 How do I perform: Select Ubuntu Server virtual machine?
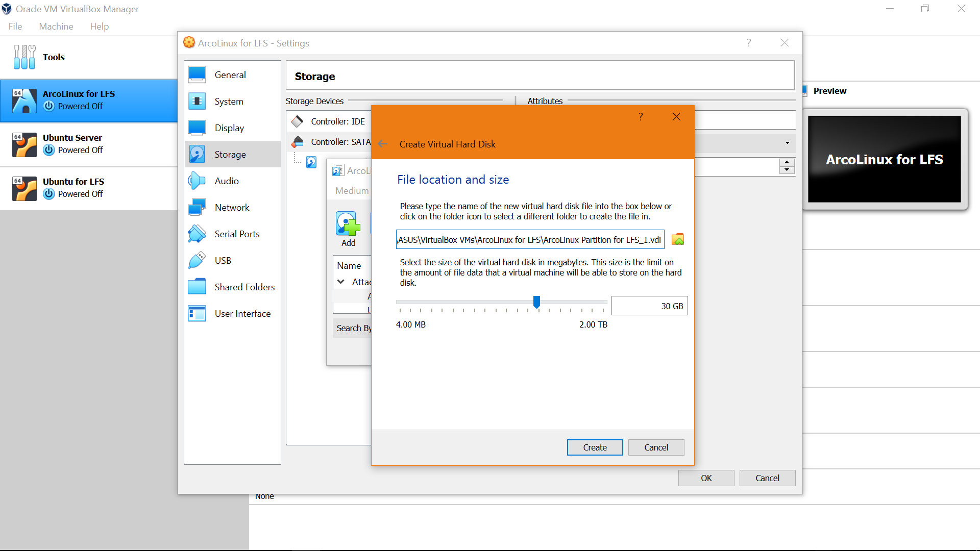[x=89, y=144]
